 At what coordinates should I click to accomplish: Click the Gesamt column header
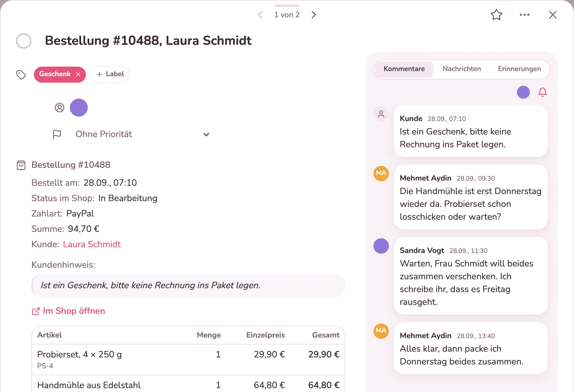(x=326, y=335)
